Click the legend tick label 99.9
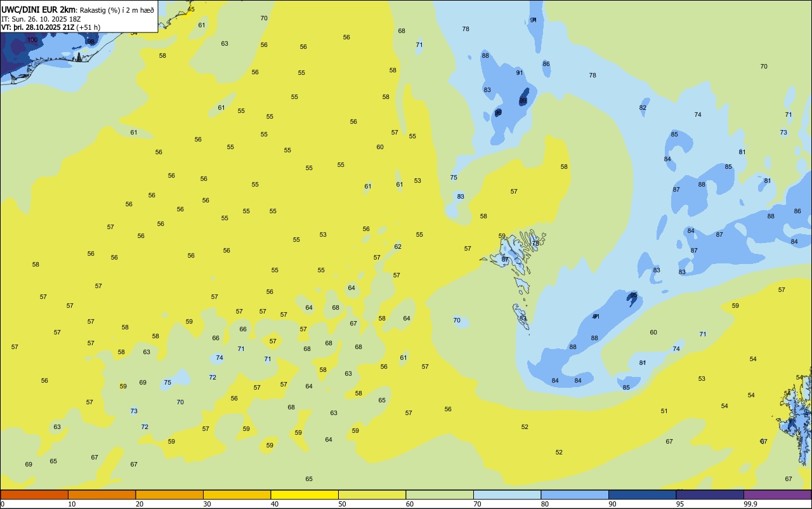The width and height of the screenshot is (812, 509). [x=750, y=504]
